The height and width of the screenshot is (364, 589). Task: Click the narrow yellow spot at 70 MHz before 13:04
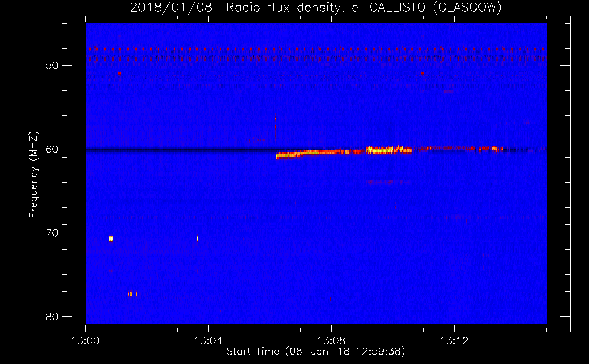click(198, 238)
